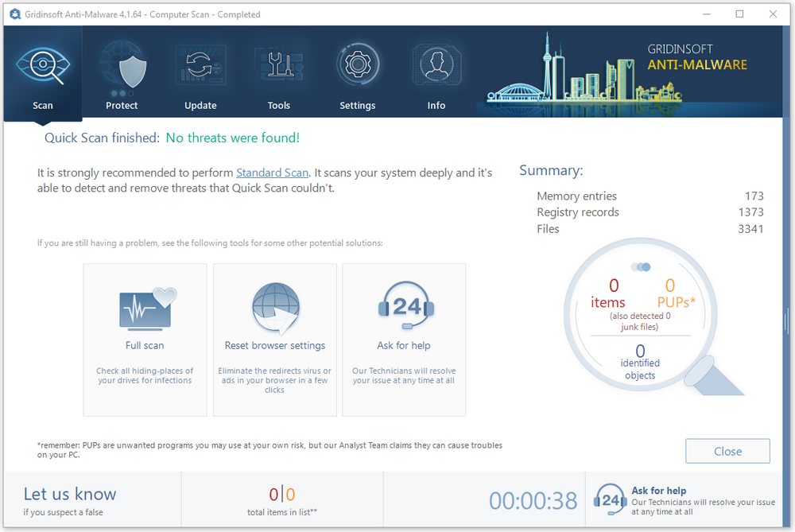This screenshot has height=532, width=795.
Task: Click the Reset browser settings globe icon
Action: pyautogui.click(x=275, y=308)
